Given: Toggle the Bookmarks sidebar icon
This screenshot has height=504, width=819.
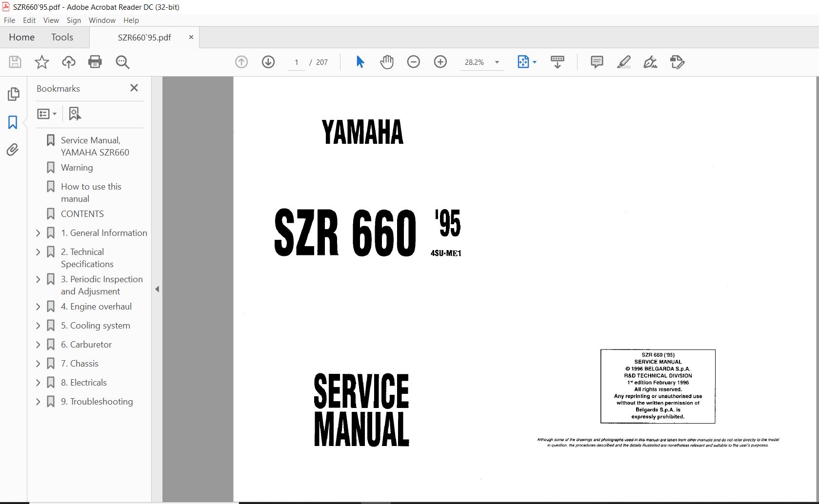Looking at the screenshot, I should (13, 122).
